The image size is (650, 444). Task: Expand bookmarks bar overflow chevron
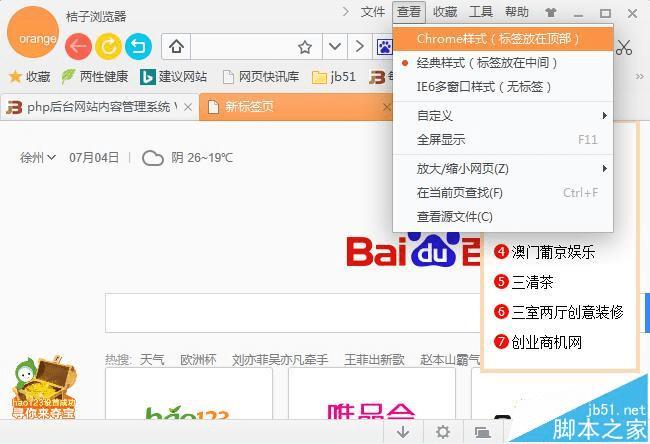(640, 77)
